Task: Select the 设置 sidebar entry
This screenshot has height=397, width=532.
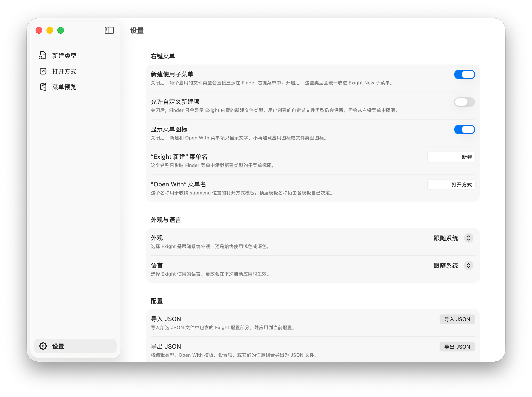Action: tap(75, 346)
